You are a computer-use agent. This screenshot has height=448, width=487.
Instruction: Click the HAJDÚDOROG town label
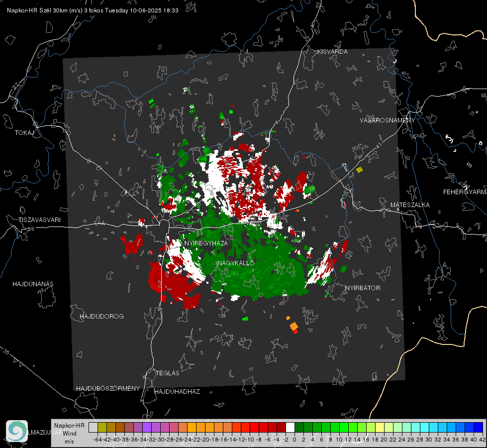coord(101,316)
